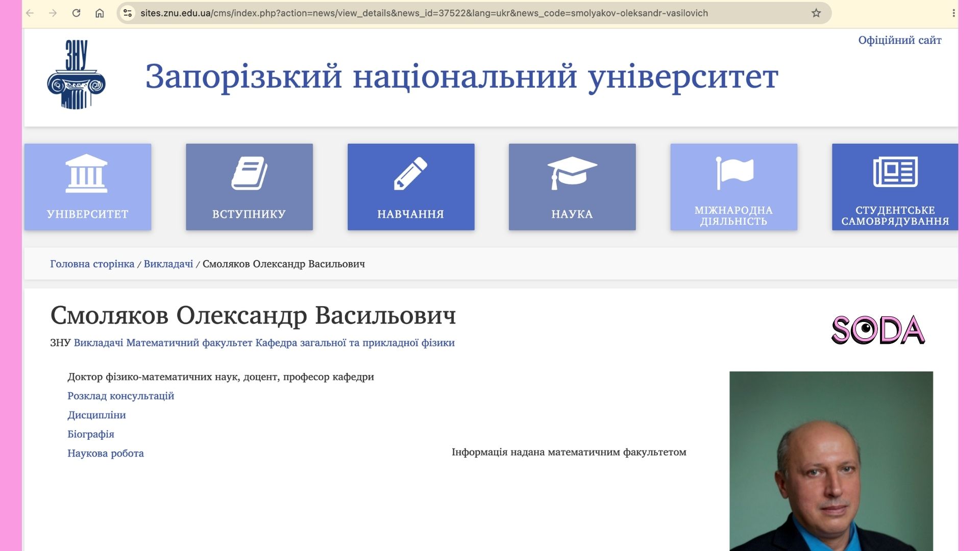Click the ЗНУ column logo
This screenshot has width=980, height=551.
tap(76, 74)
